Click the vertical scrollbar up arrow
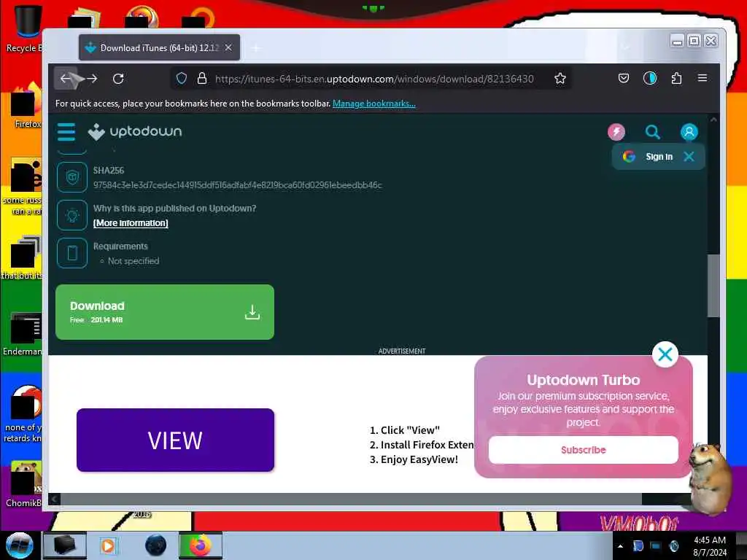Viewport: 747px width, 560px height. click(x=713, y=120)
